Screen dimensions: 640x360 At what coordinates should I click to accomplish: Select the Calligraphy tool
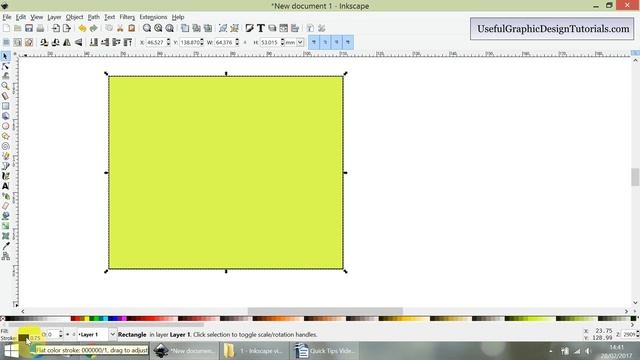pos(5,176)
